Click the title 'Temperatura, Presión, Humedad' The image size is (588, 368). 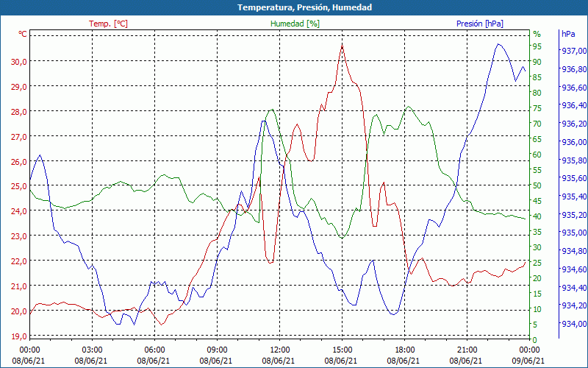(x=304, y=7)
